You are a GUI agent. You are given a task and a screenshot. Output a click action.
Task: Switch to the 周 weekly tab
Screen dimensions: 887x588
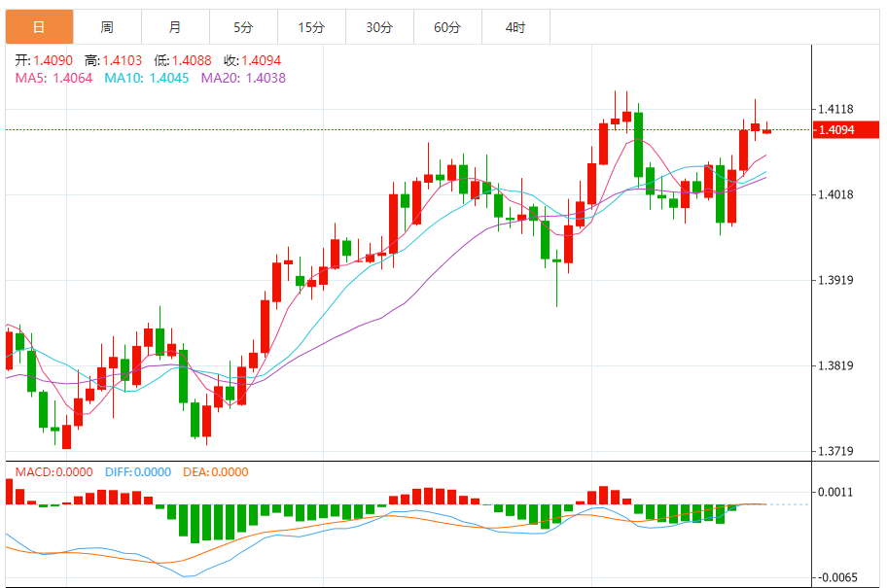(x=107, y=27)
